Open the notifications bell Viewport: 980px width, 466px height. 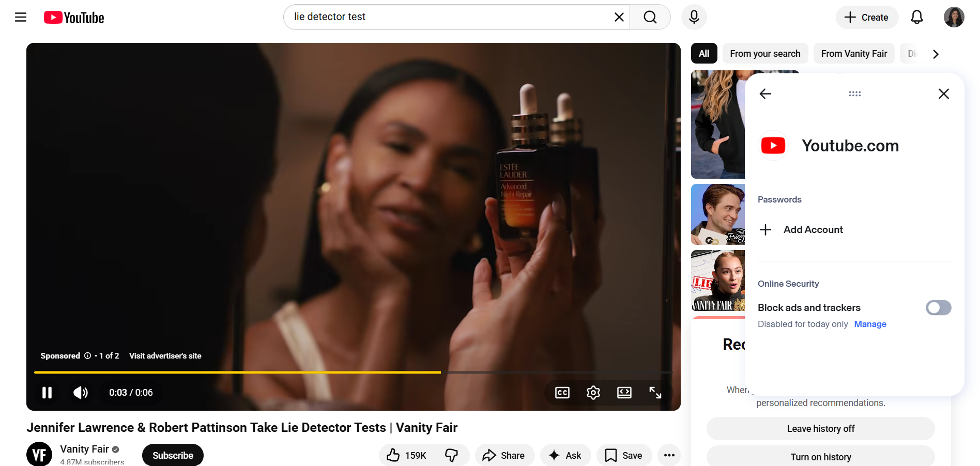point(916,17)
